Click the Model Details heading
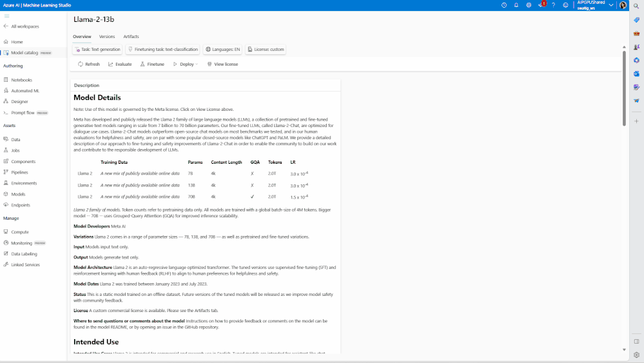This screenshot has height=363, width=644. click(97, 98)
